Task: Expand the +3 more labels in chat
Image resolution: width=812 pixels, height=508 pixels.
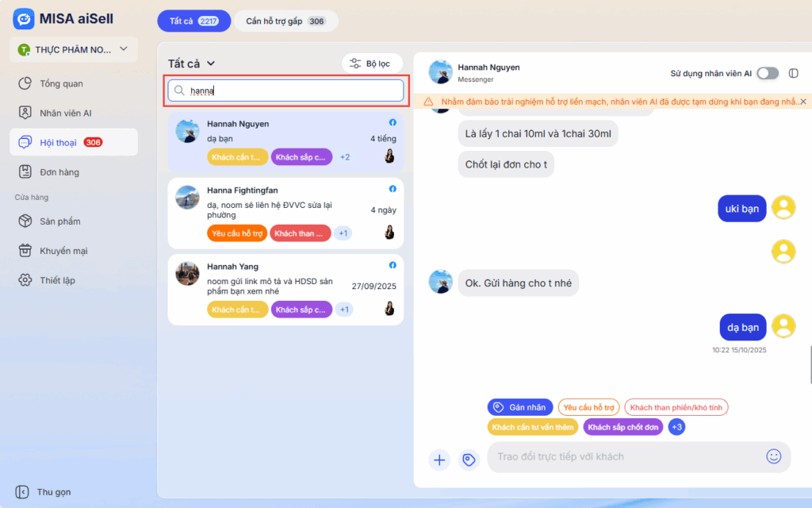Action: [x=676, y=427]
